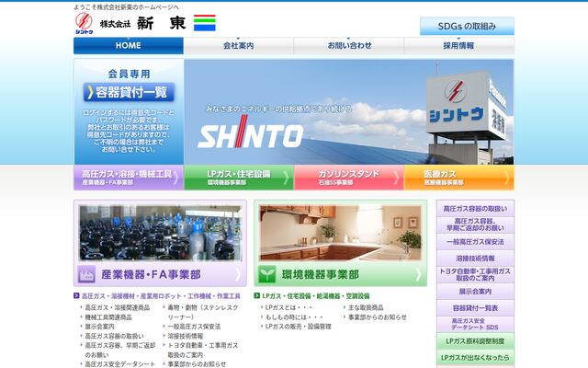Open the 展示会案内 link in the left list
Screen dimensions: 588x368
pyautogui.click(x=99, y=327)
